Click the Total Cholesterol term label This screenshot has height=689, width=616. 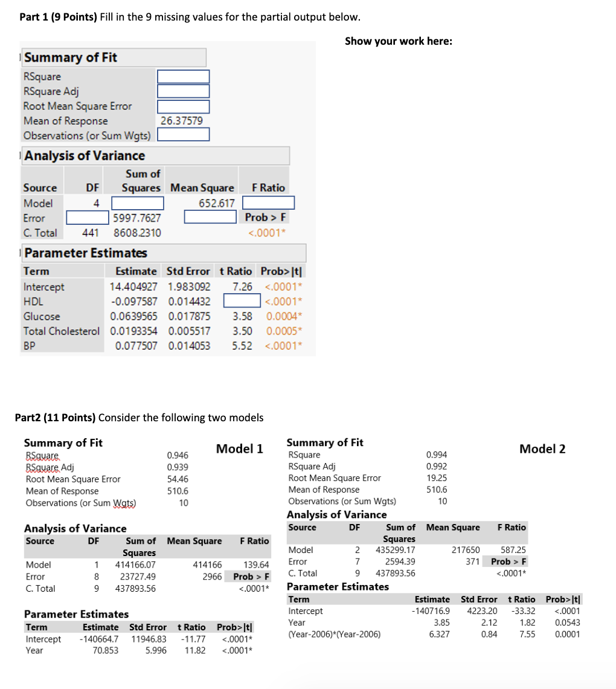62,331
